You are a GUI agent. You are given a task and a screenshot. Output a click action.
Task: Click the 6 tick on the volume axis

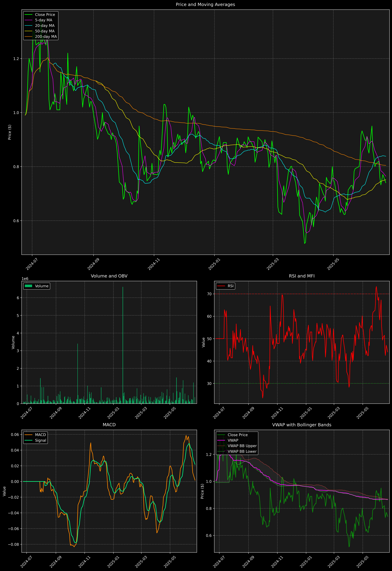18,298
